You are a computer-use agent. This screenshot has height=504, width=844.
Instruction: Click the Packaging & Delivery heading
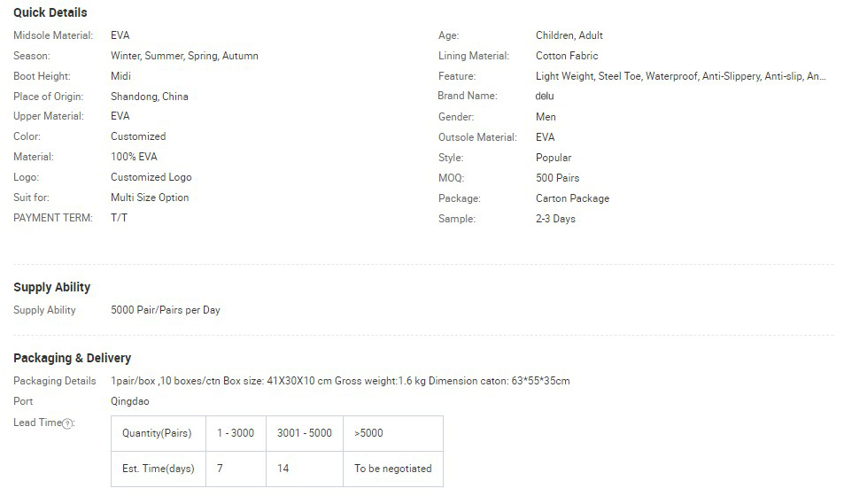pos(73,358)
